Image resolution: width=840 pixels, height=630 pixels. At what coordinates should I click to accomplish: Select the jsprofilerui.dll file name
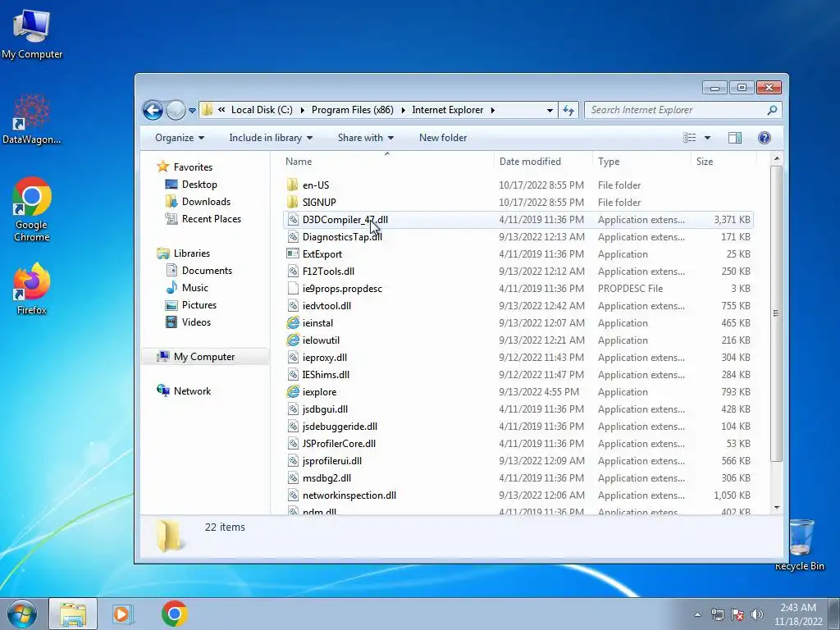pyautogui.click(x=332, y=461)
